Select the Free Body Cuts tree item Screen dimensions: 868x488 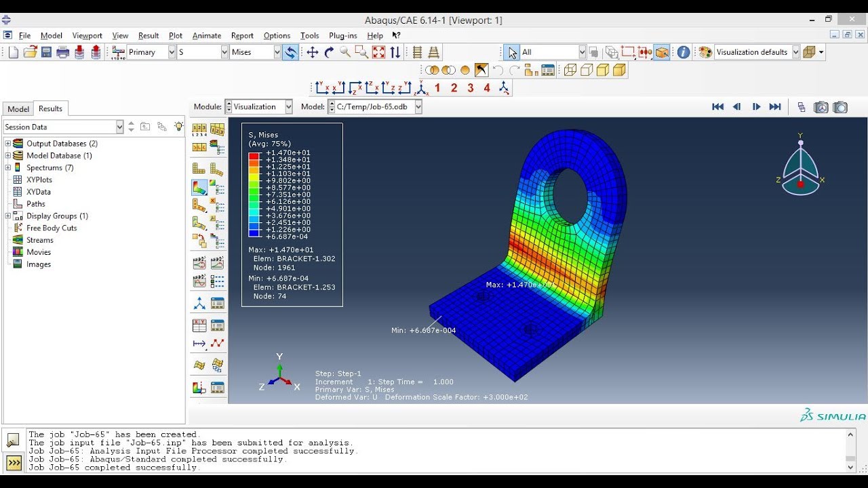coord(52,228)
